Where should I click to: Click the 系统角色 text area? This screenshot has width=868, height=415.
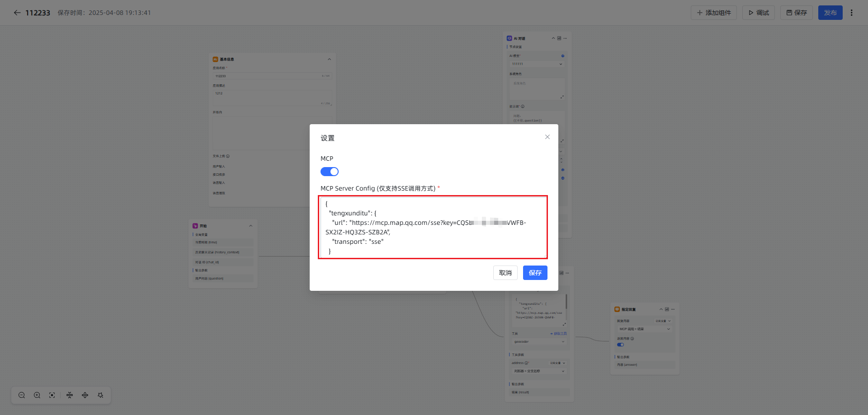(x=537, y=89)
